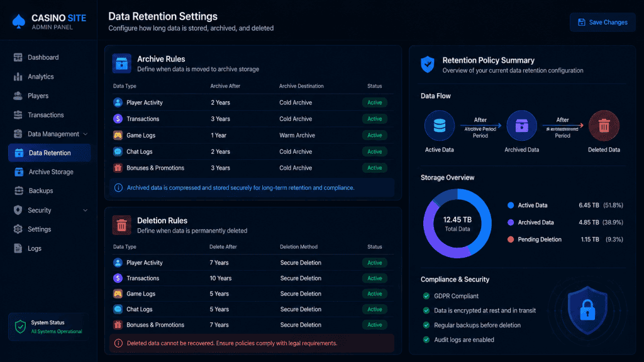This screenshot has width=644, height=362.
Task: Click the Deleted Data trash flow icon
Action: [604, 126]
